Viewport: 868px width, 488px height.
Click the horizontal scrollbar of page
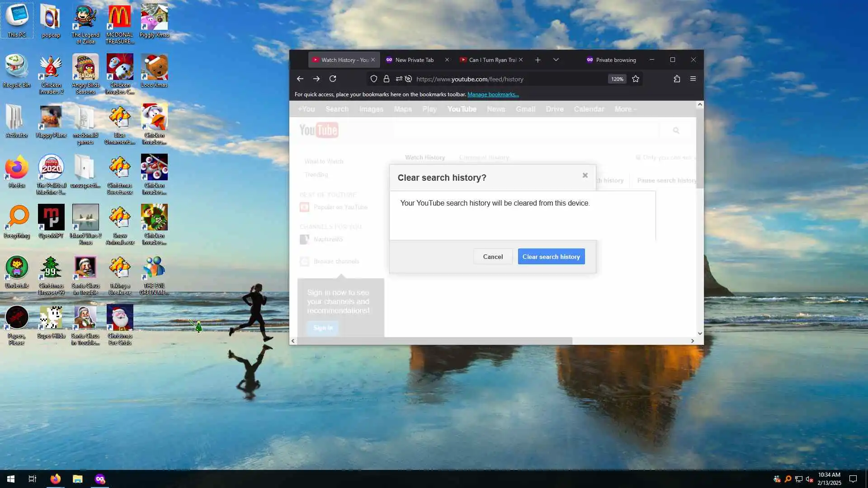tap(434, 341)
